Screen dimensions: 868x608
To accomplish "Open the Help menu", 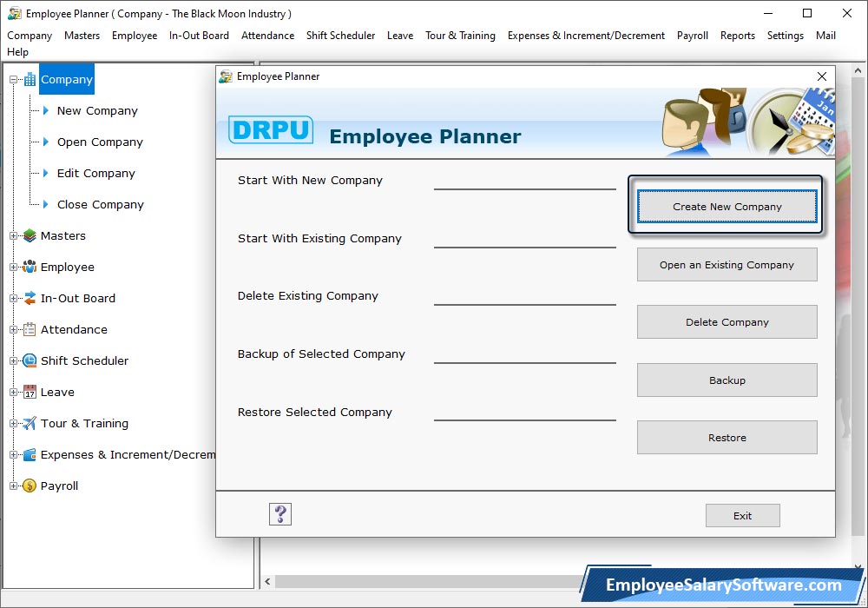I will coord(17,52).
